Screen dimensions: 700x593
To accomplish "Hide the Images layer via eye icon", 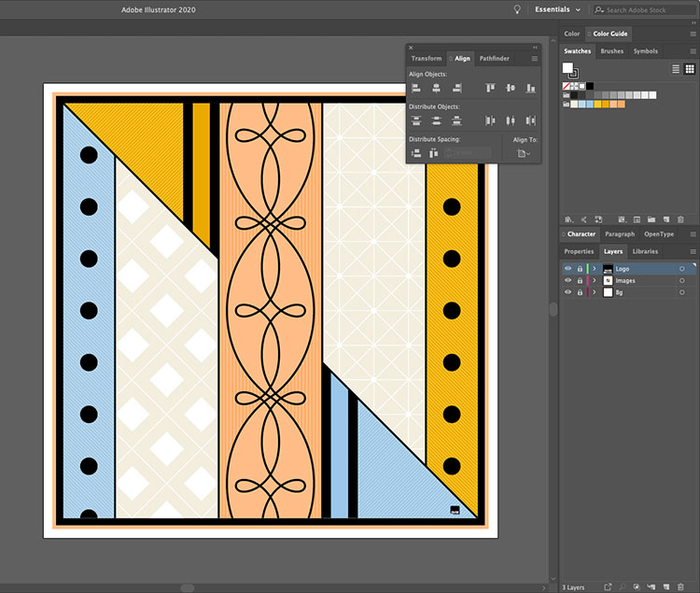I will click(567, 280).
